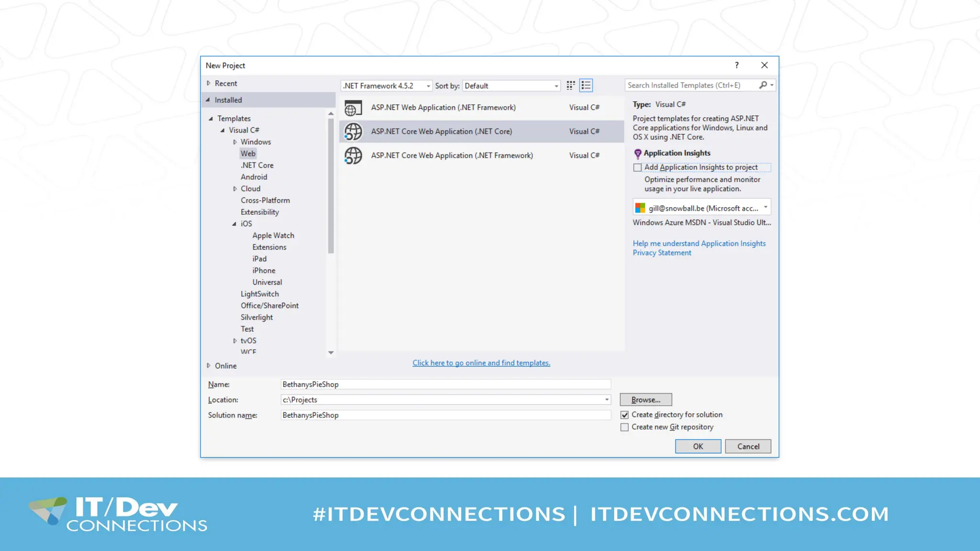Select the Office/SharePoint category
The height and width of the screenshot is (551, 980).
(x=269, y=306)
